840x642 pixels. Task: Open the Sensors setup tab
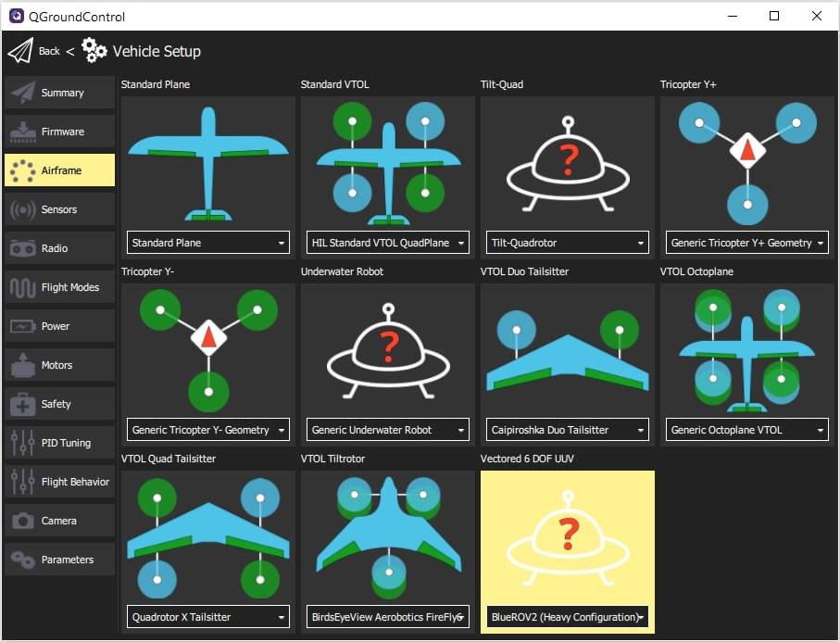click(x=59, y=209)
